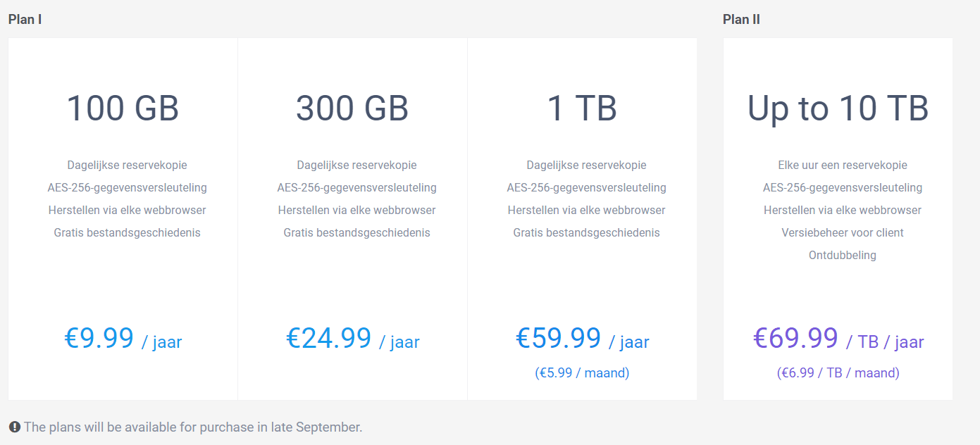Click the €69.99 per TB price
Screen dimensions: 980x445
click(x=838, y=339)
